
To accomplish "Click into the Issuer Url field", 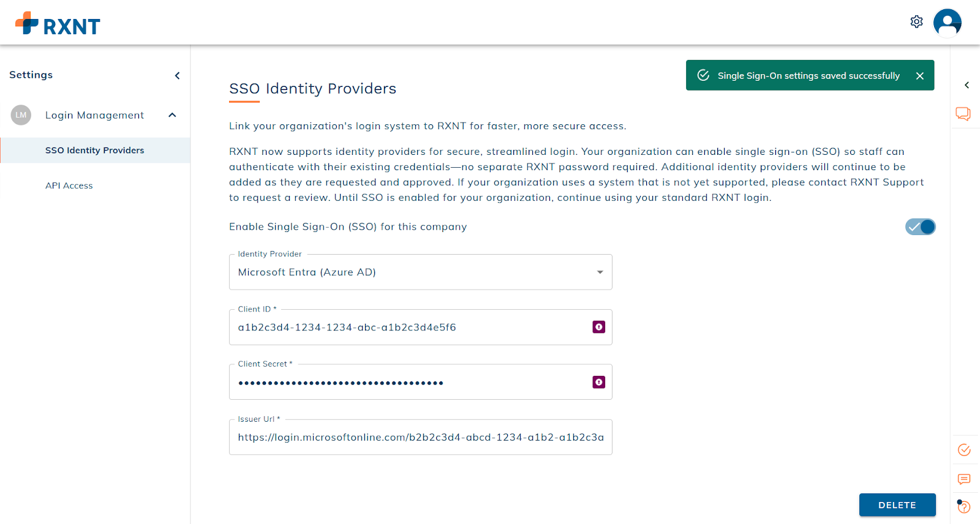I will coord(420,437).
